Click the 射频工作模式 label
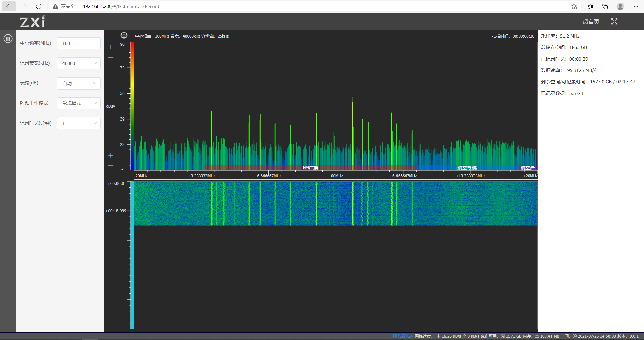Image resolution: width=644 pixels, height=340 pixels. (34, 103)
